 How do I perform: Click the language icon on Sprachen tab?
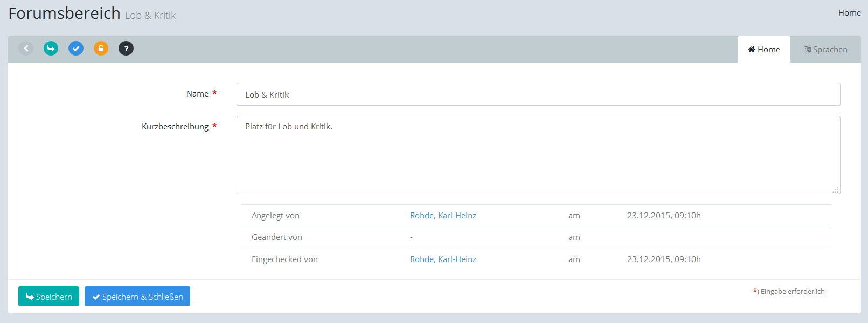(x=807, y=50)
